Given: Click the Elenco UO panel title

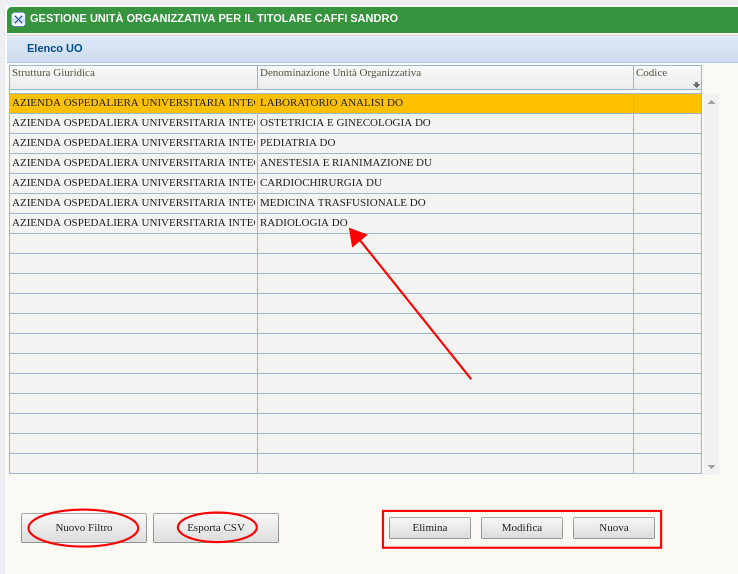Looking at the screenshot, I should (x=55, y=48).
